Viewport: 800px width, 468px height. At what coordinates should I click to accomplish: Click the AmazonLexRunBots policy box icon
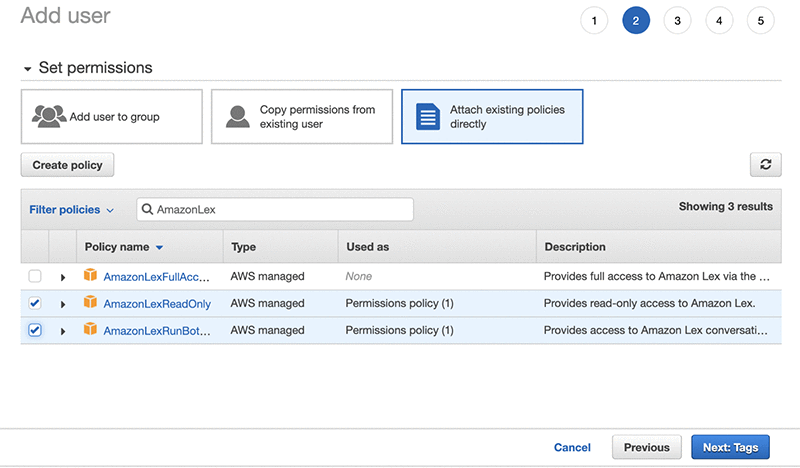tap(90, 330)
